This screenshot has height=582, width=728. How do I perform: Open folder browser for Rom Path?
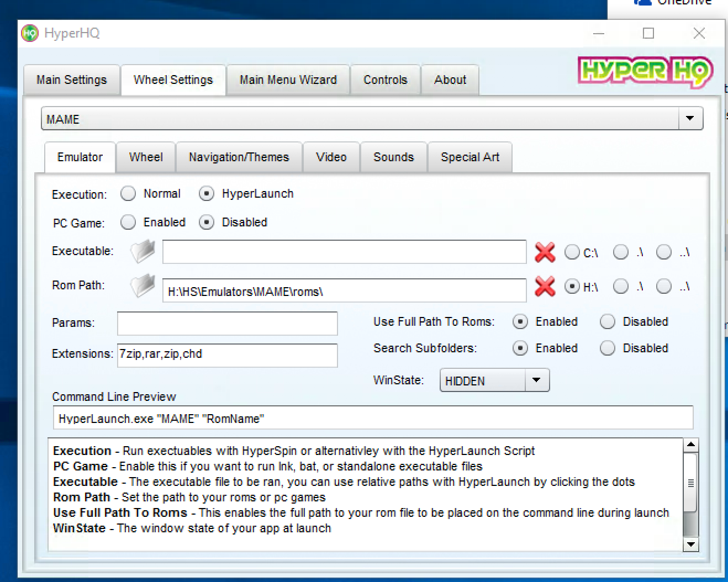tap(143, 286)
